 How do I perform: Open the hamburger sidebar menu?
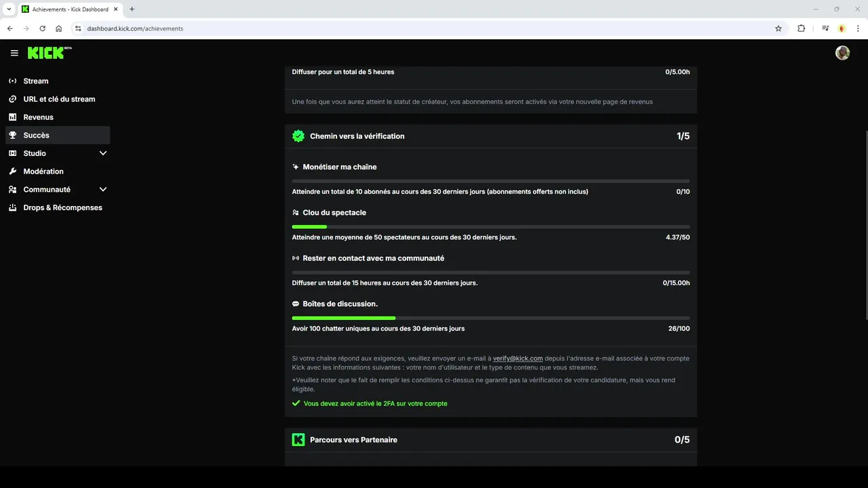pyautogui.click(x=14, y=53)
